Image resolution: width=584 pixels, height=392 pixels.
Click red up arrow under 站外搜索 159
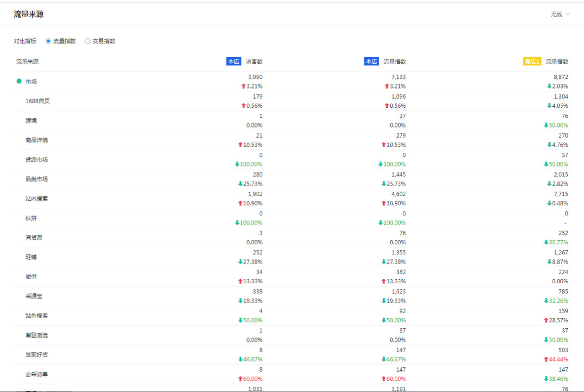point(546,321)
